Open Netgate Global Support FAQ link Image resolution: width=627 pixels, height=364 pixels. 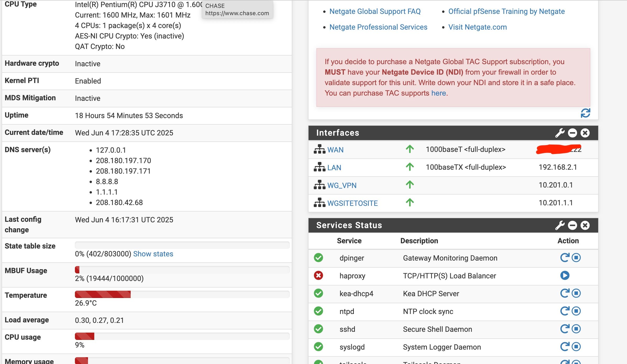pos(375,11)
